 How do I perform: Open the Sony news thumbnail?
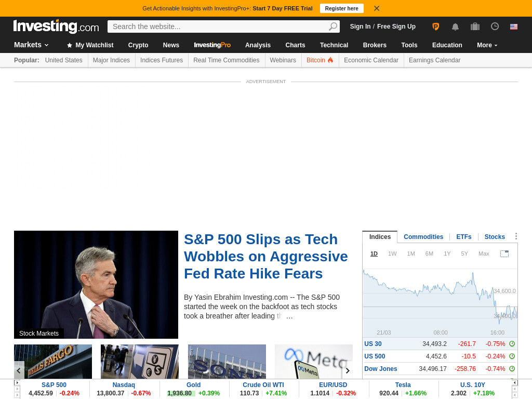(x=227, y=362)
